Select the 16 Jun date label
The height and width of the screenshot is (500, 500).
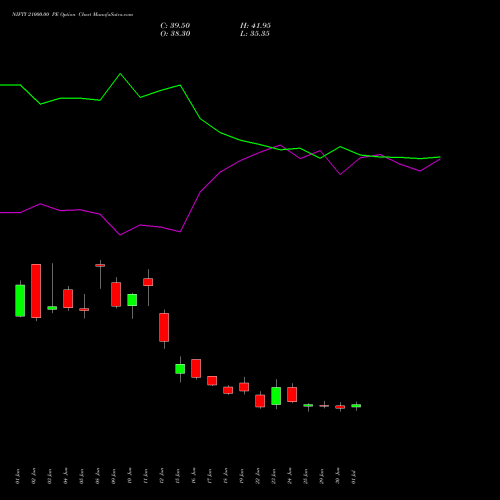(194, 476)
